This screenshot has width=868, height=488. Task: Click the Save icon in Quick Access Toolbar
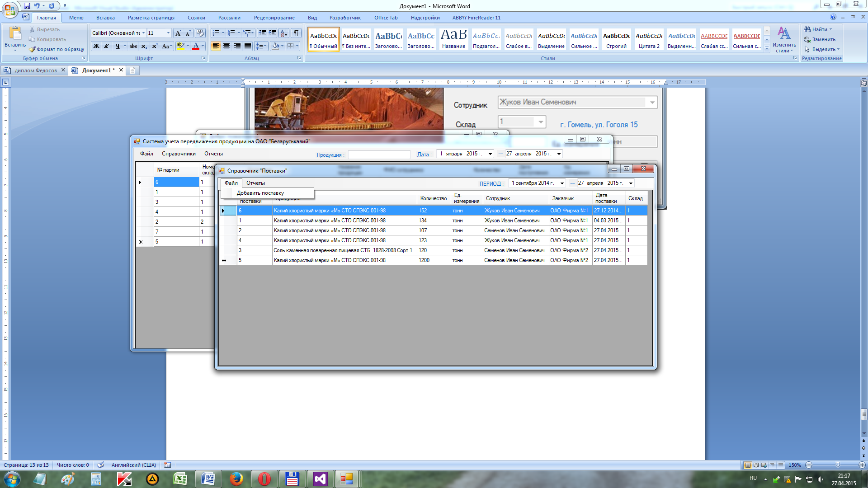27,6
